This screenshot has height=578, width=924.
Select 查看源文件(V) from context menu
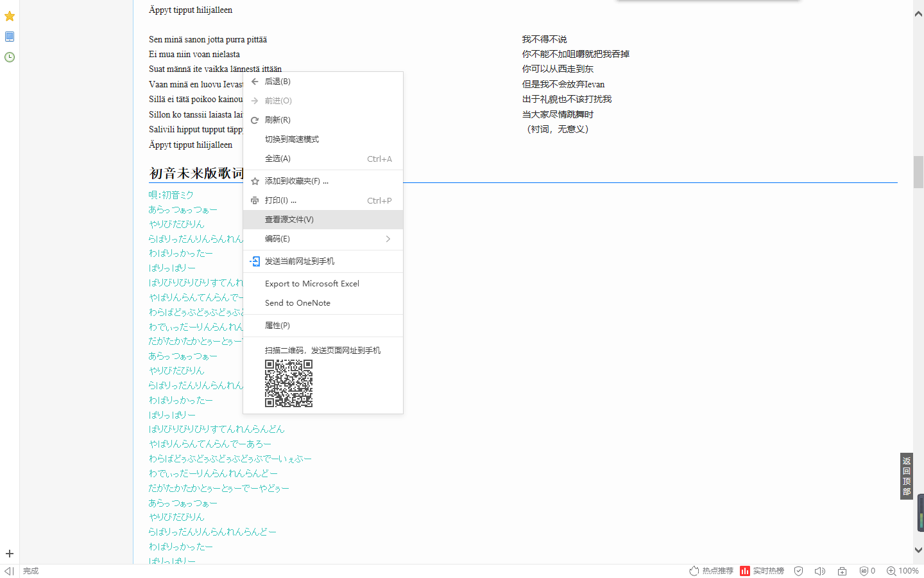coord(289,220)
